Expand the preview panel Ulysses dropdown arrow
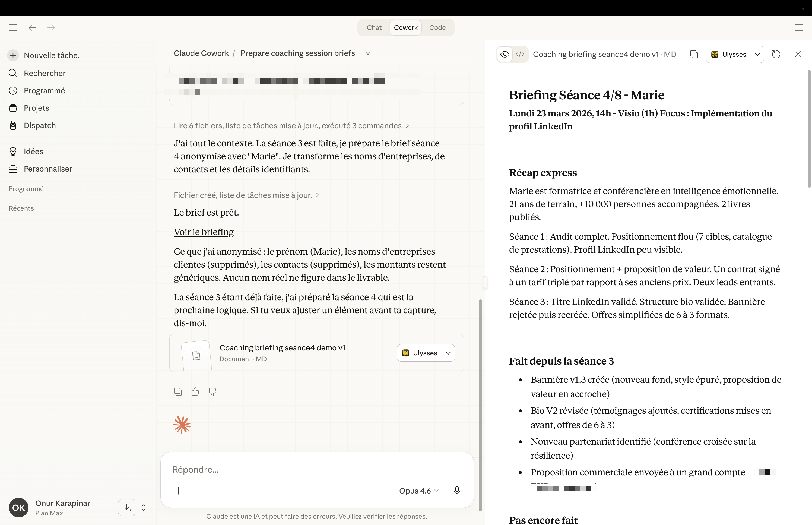The image size is (812, 525). (x=757, y=55)
